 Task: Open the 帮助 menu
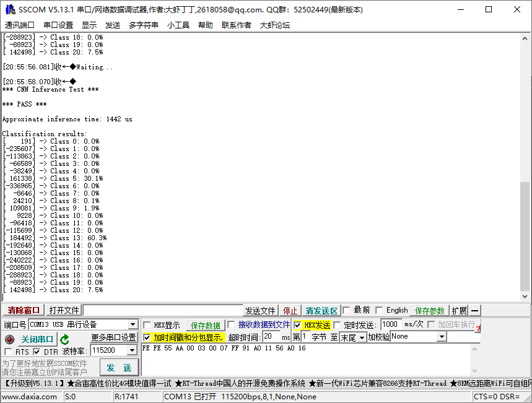point(206,25)
